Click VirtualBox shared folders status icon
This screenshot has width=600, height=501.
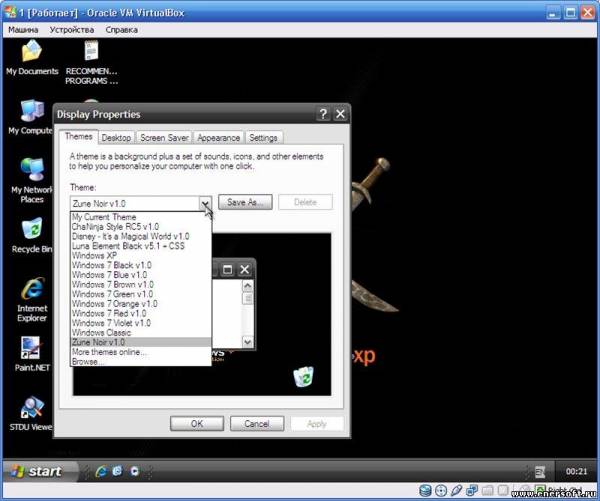tap(487, 491)
